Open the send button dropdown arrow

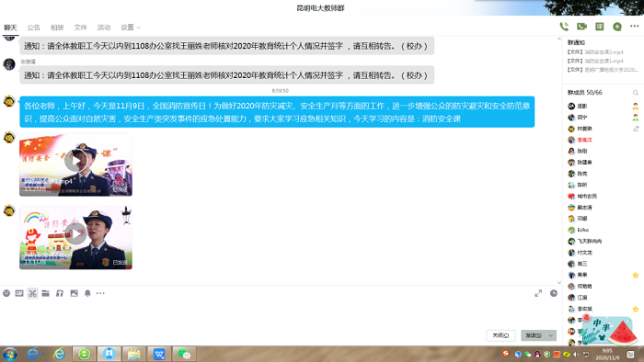coord(551,335)
